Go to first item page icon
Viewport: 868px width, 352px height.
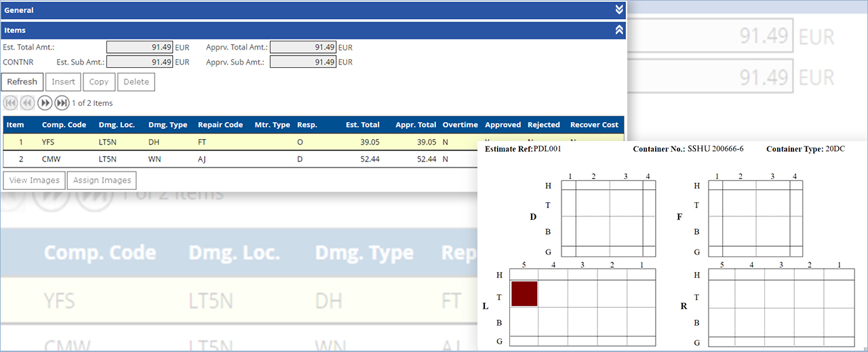click(x=10, y=103)
